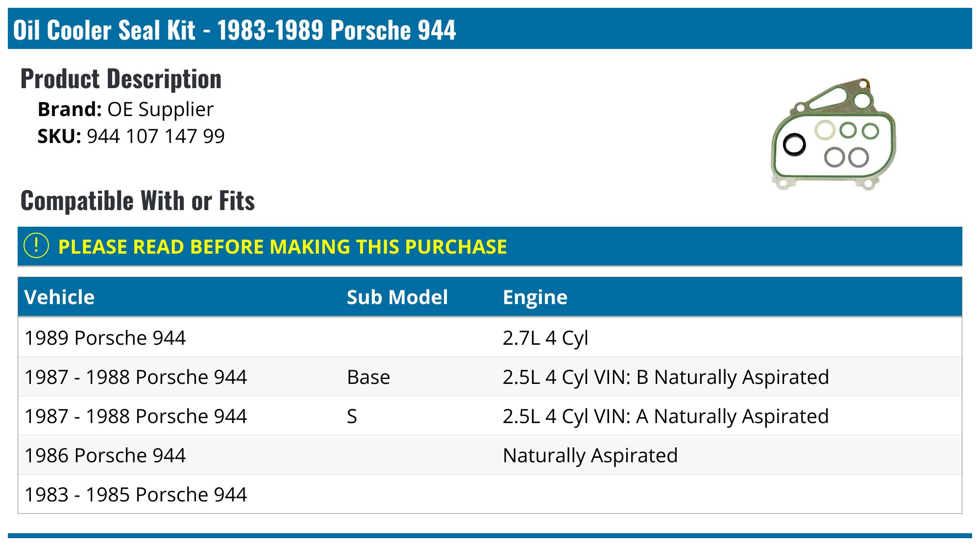Click the S sub model cell

[x=352, y=416]
